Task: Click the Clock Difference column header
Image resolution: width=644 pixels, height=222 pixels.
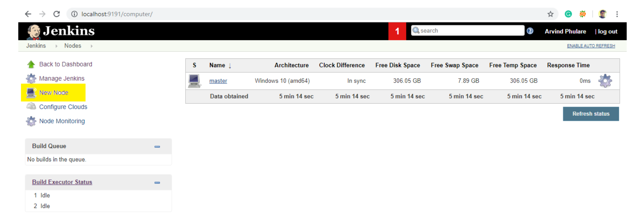Action: click(342, 65)
